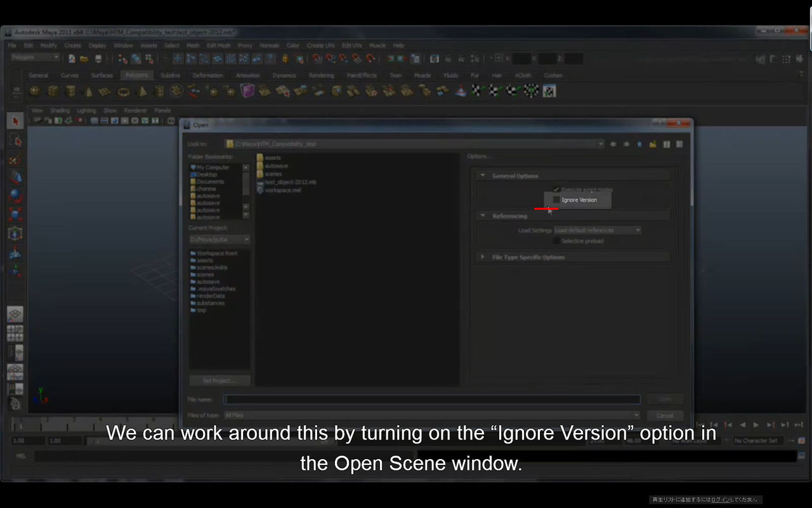
Task: Select Workspace Root in project list
Action: [x=214, y=253]
